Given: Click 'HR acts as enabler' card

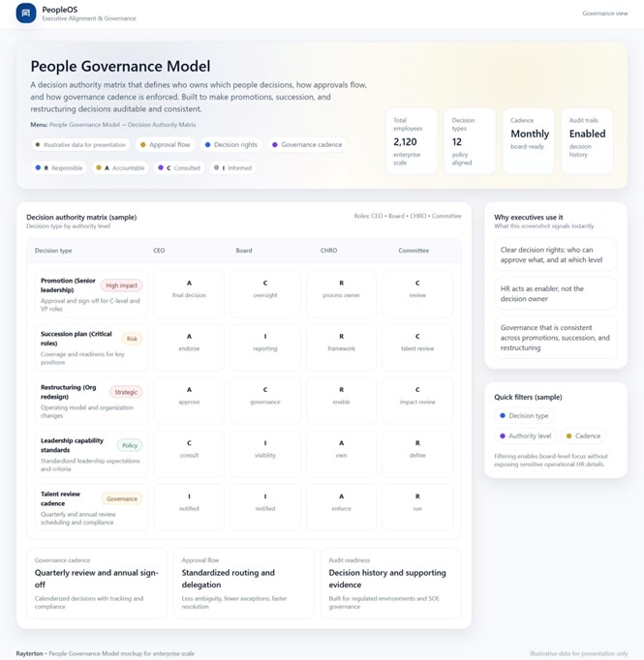Looking at the screenshot, I should pos(556,293).
